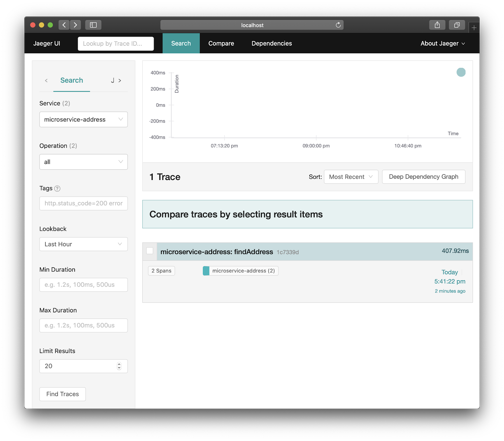This screenshot has width=504, height=441.
Task: Click the Limit Results value 20
Action: tap(49, 366)
